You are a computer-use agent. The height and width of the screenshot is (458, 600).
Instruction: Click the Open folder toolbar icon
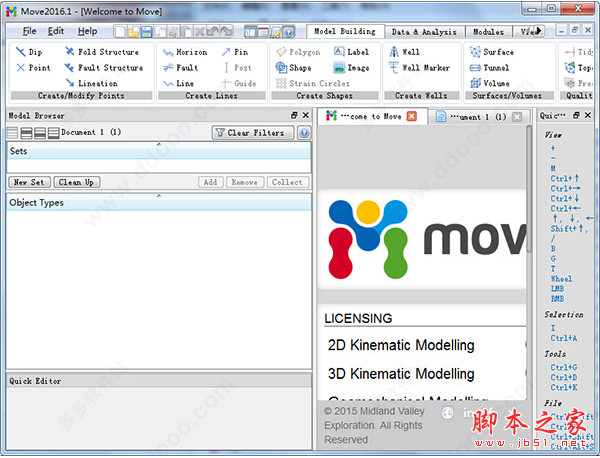tap(133, 31)
